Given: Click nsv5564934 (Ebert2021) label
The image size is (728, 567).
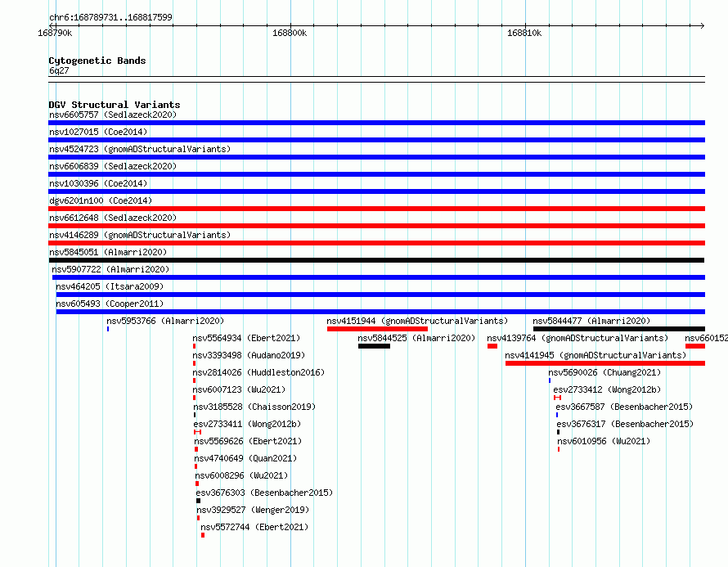Looking at the screenshot, I should coord(246,338).
